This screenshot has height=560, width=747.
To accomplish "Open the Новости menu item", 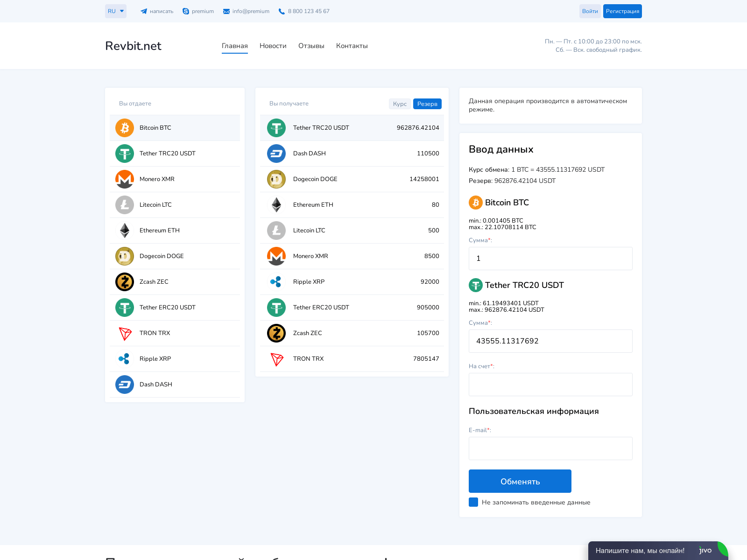I will (273, 46).
